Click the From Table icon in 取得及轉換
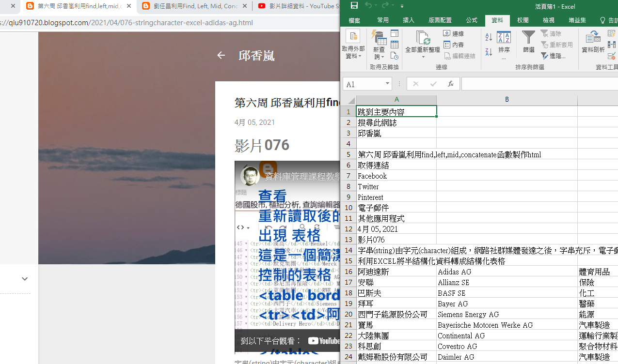The height and width of the screenshot is (364, 618). pos(395,45)
